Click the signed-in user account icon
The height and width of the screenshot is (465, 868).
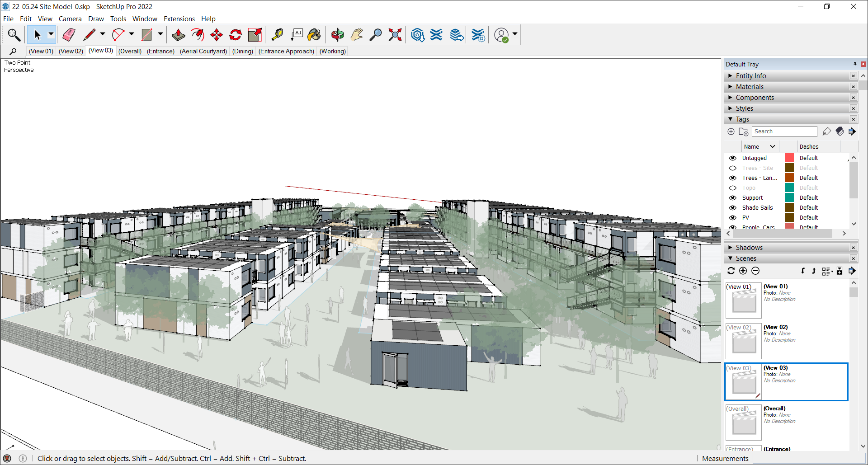[501, 35]
